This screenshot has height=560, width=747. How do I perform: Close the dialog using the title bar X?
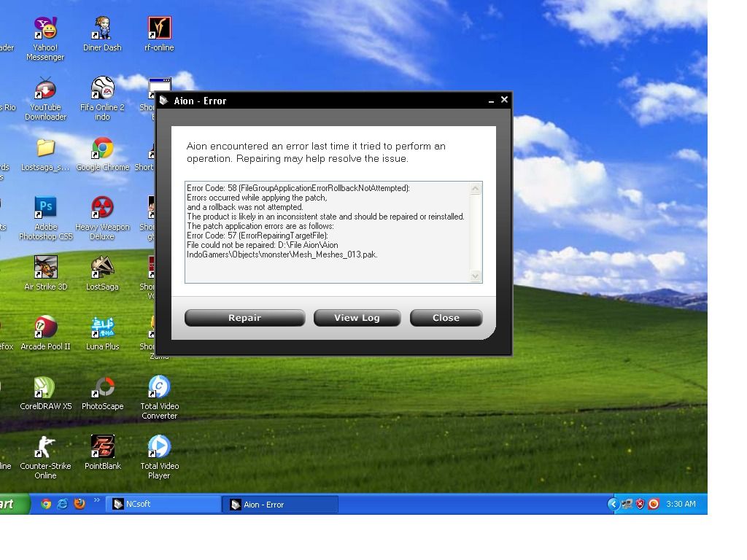coord(505,99)
